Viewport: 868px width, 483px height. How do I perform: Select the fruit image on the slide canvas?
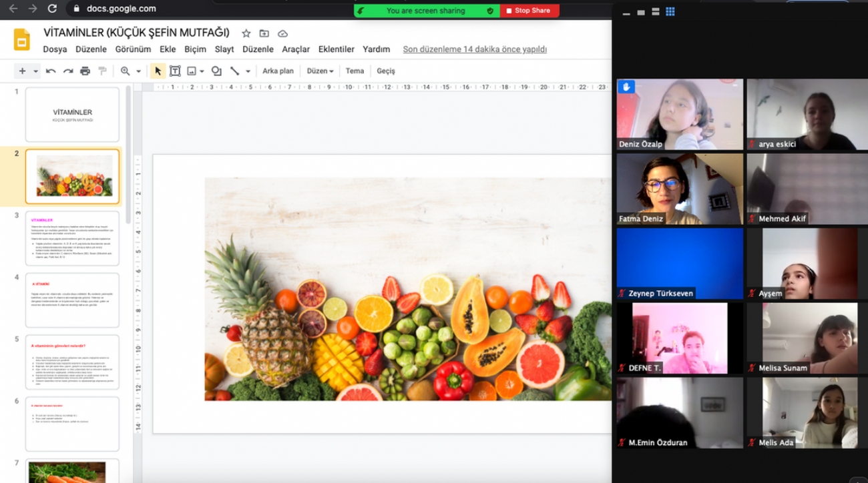407,289
